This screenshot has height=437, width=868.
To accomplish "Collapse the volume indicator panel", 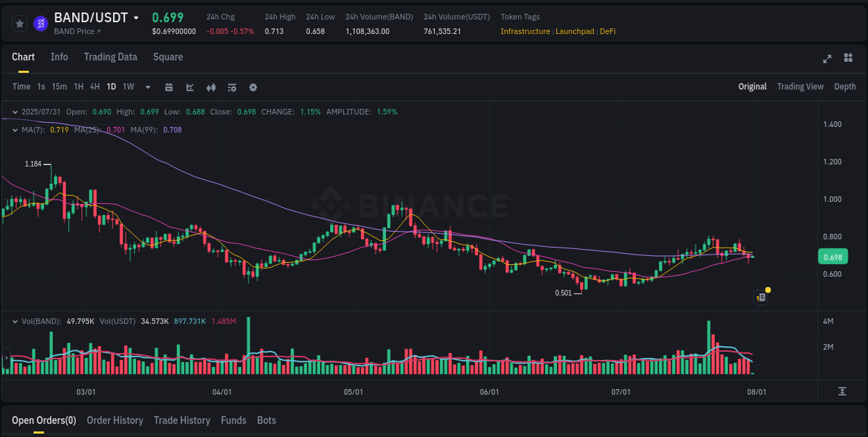I will tap(15, 320).
